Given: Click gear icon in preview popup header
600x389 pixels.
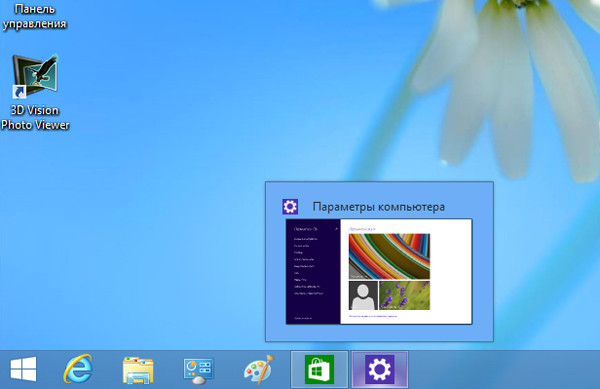Looking at the screenshot, I should [290, 207].
